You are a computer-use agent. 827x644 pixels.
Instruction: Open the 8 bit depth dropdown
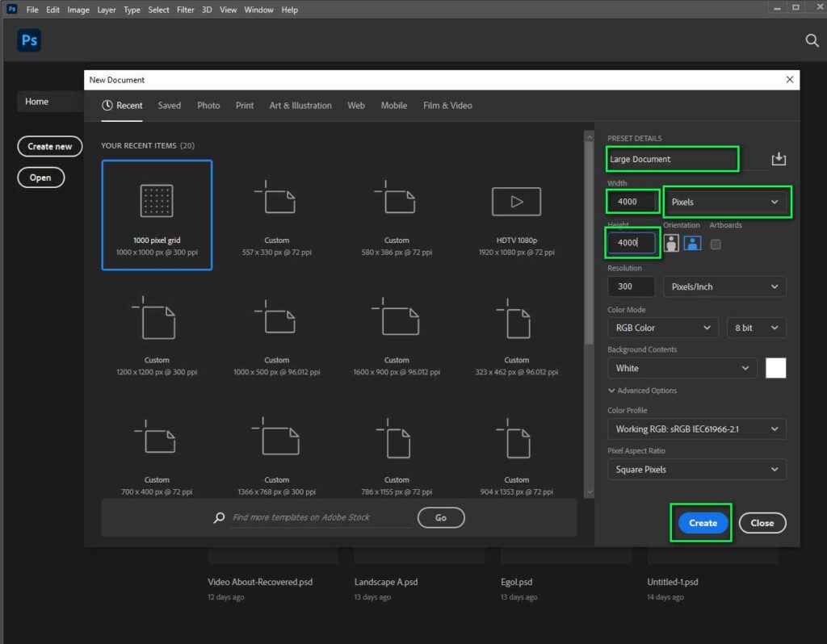pos(756,328)
